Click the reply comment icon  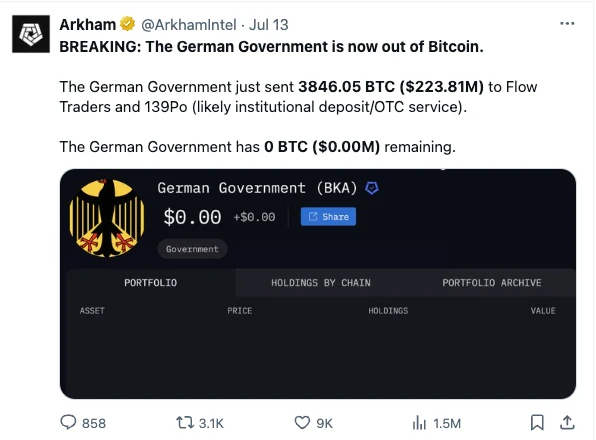tap(68, 422)
